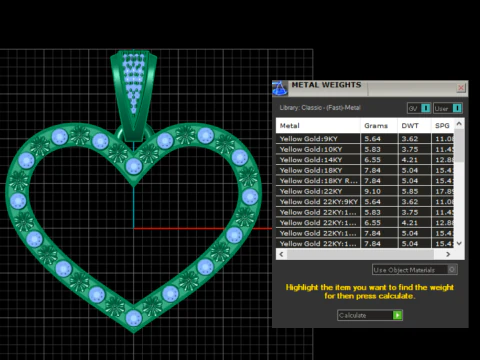The height and width of the screenshot is (360, 480).
Task: Click the metal list scroll-up arrow
Action: pyautogui.click(x=459, y=124)
